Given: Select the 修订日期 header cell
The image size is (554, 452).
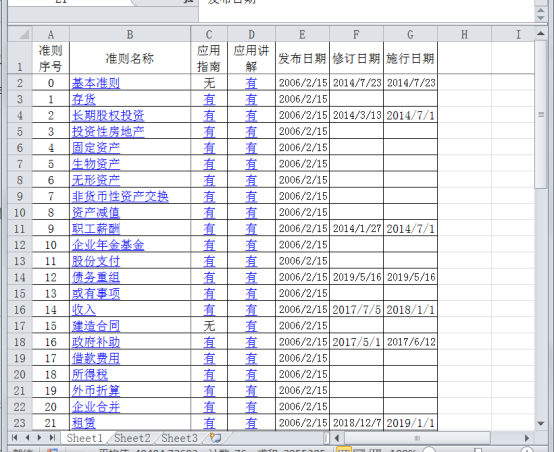Looking at the screenshot, I should (x=356, y=58).
